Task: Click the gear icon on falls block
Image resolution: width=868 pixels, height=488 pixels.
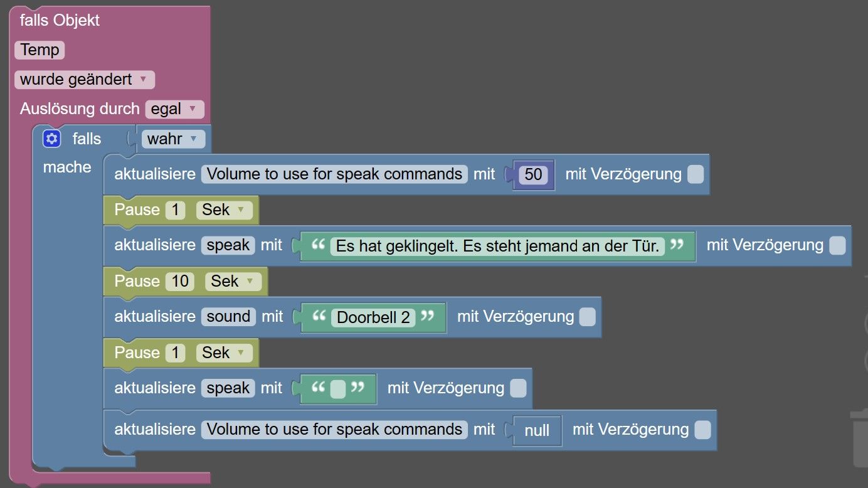Action: [x=52, y=139]
